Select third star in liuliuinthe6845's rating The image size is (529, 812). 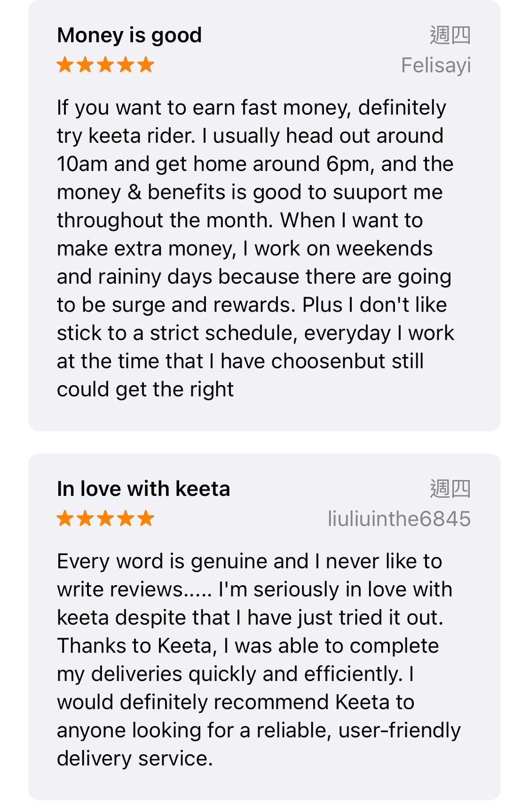[106, 519]
